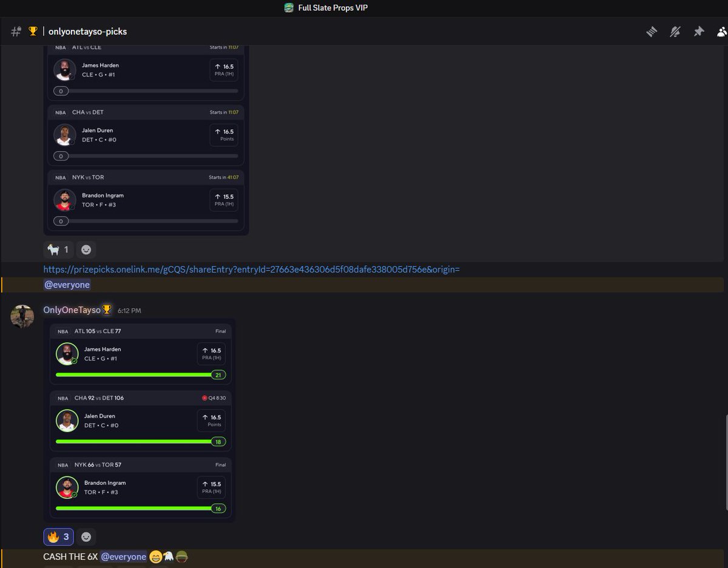Add reaction under the results image
Viewport: 728px width, 568px height.
pyautogui.click(x=87, y=536)
